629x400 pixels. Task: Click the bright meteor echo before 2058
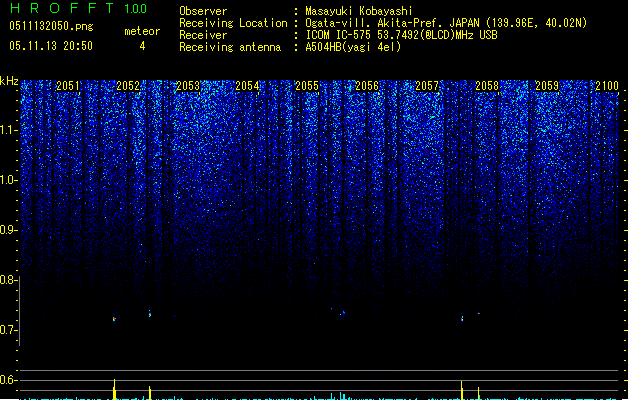pyautogui.click(x=462, y=319)
